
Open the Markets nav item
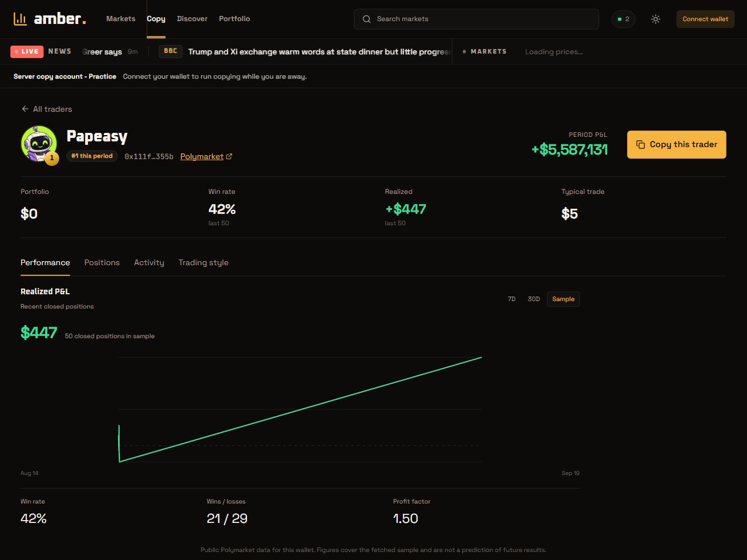click(x=121, y=19)
